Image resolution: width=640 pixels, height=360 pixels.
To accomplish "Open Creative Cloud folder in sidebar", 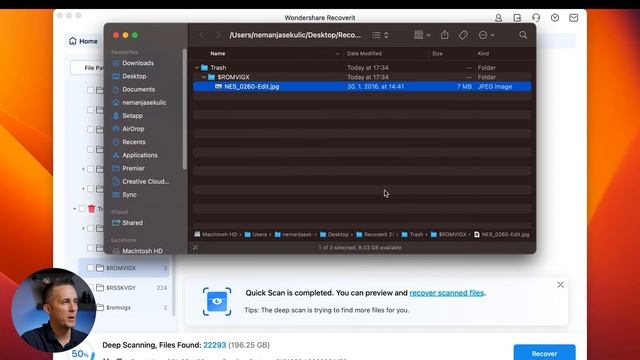I will pos(141,181).
